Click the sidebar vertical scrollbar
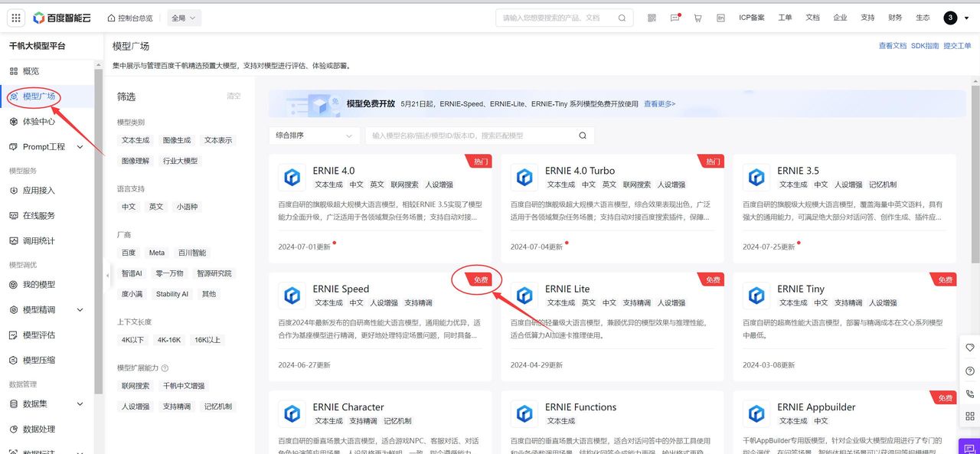This screenshot has width=980, height=454. [x=98, y=230]
